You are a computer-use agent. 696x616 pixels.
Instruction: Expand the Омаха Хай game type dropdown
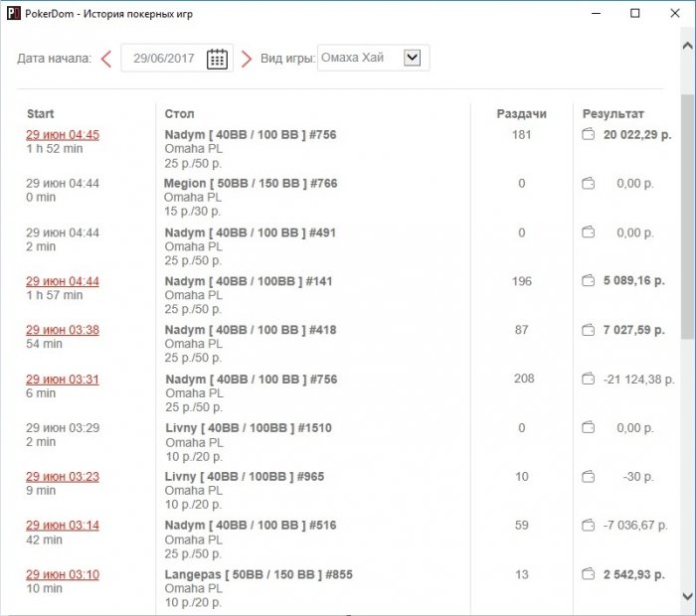(412, 58)
